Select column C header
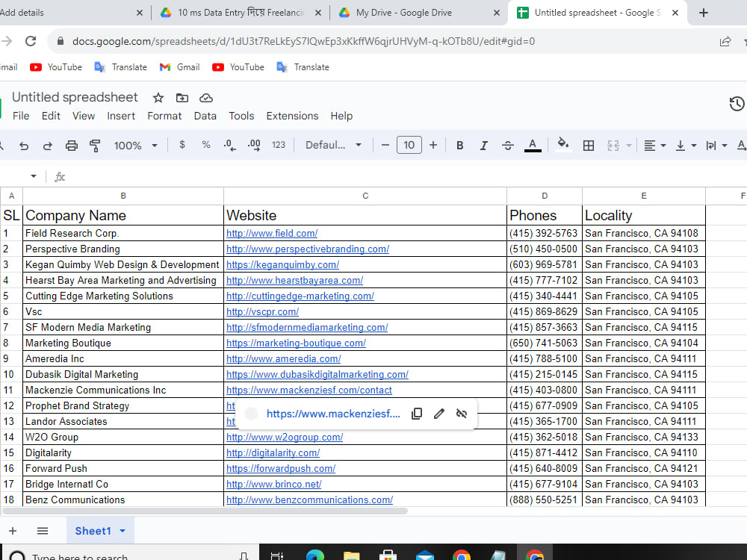 click(365, 196)
